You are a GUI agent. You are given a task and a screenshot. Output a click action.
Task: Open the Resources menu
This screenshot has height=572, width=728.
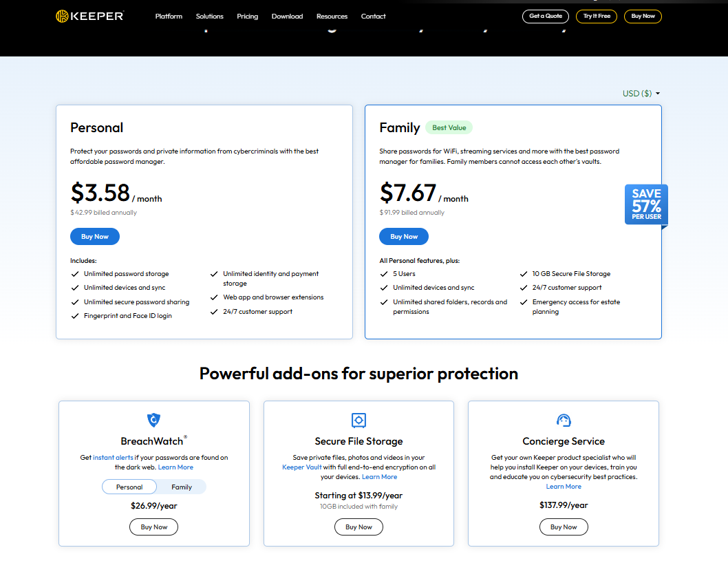click(332, 17)
